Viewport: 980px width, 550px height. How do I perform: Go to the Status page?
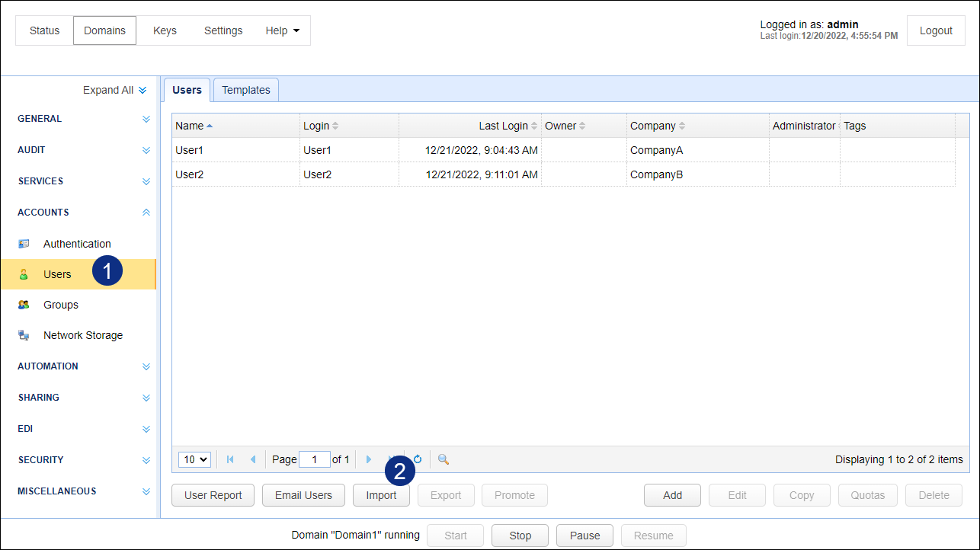(44, 30)
